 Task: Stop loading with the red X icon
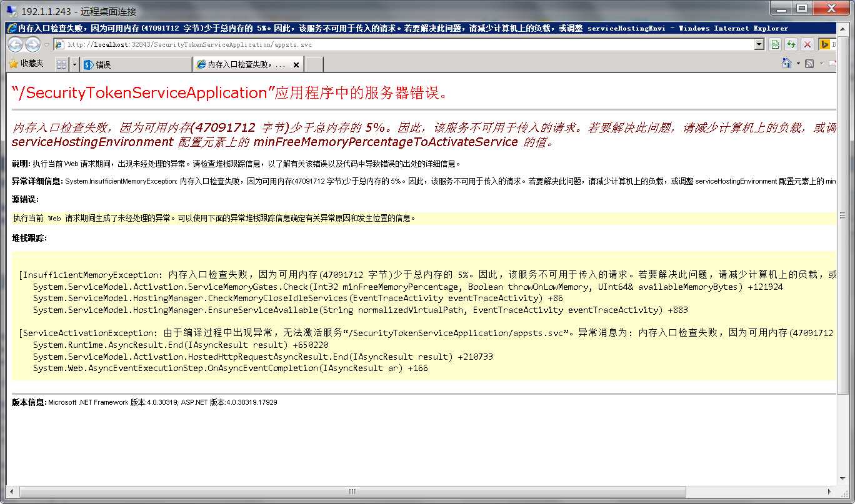click(807, 44)
